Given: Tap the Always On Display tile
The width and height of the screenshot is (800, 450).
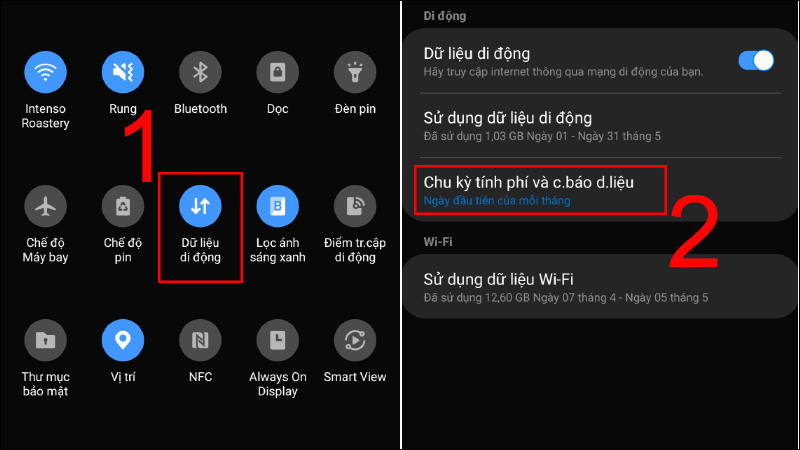Looking at the screenshot, I should tap(278, 340).
